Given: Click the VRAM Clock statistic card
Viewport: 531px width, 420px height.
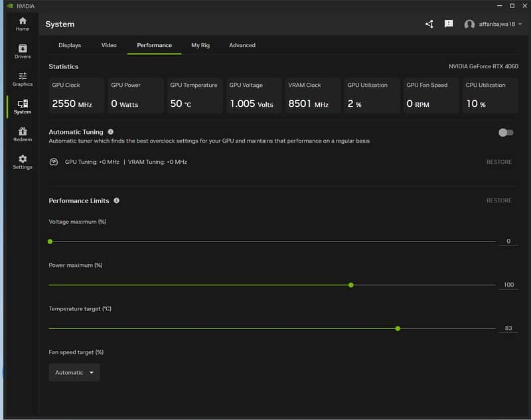Looking at the screenshot, I should pos(313,96).
